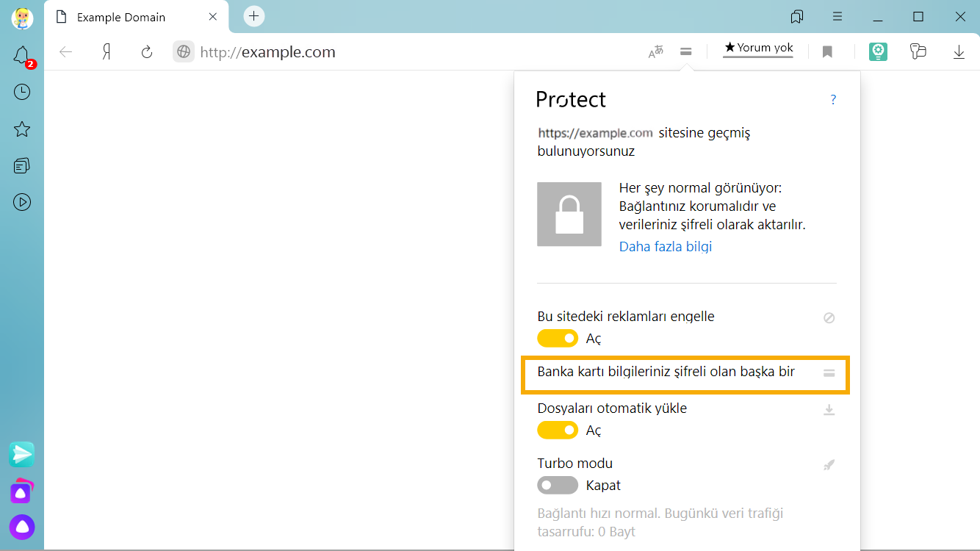Select the Example Domain tab
Screen dimensions: 980x551
pos(137,17)
